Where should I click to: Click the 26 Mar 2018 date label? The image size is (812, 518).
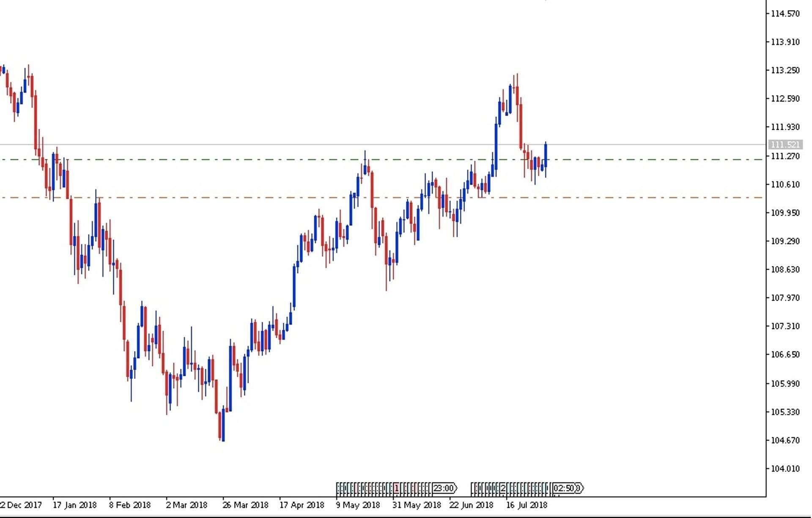(x=245, y=505)
